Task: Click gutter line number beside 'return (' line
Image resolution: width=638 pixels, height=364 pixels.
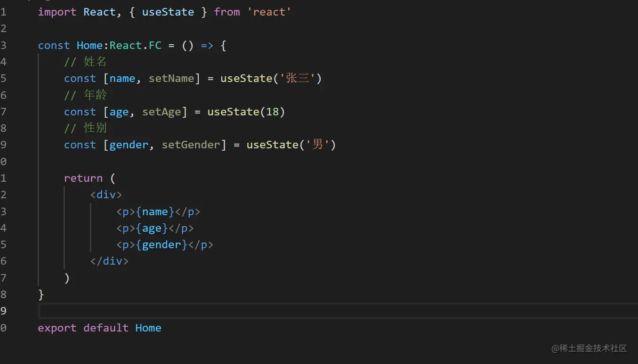Action: coord(3,178)
